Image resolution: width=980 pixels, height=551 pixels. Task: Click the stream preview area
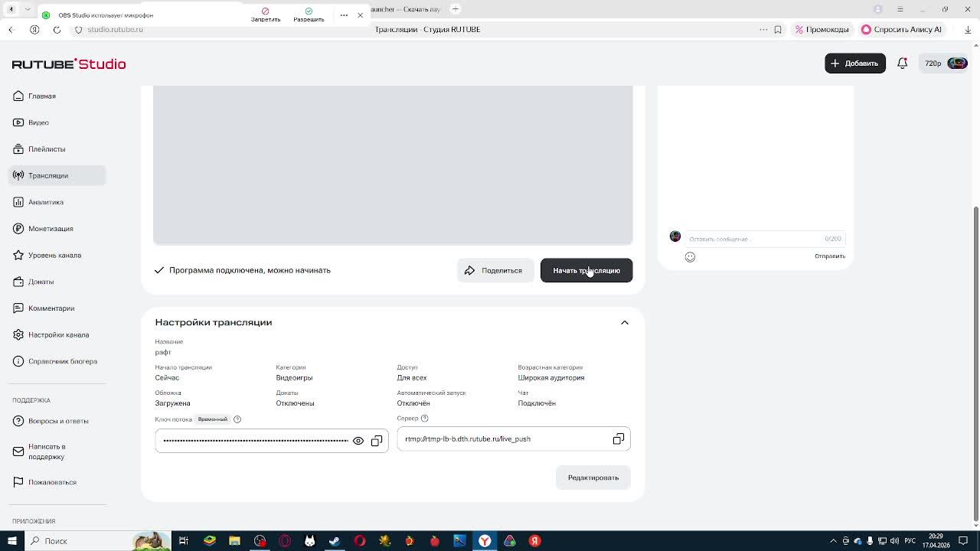[x=393, y=165]
